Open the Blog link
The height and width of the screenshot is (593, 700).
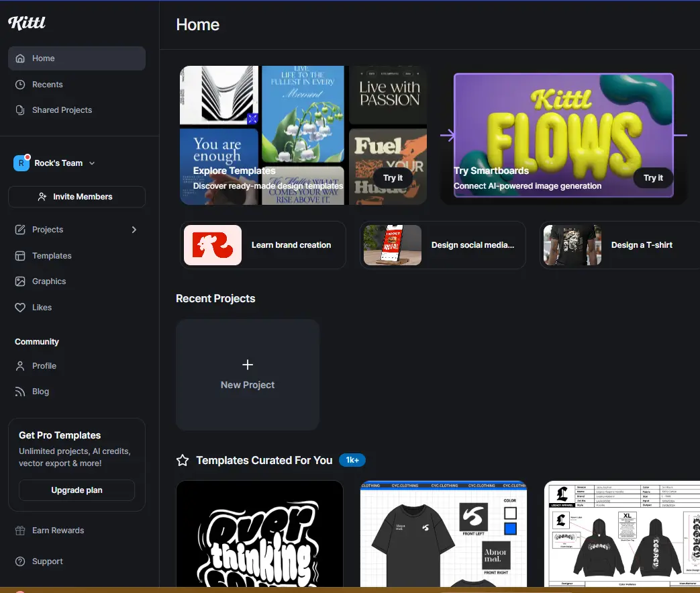point(77,392)
